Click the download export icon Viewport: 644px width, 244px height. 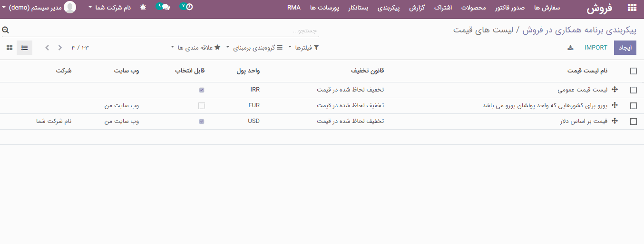570,48
